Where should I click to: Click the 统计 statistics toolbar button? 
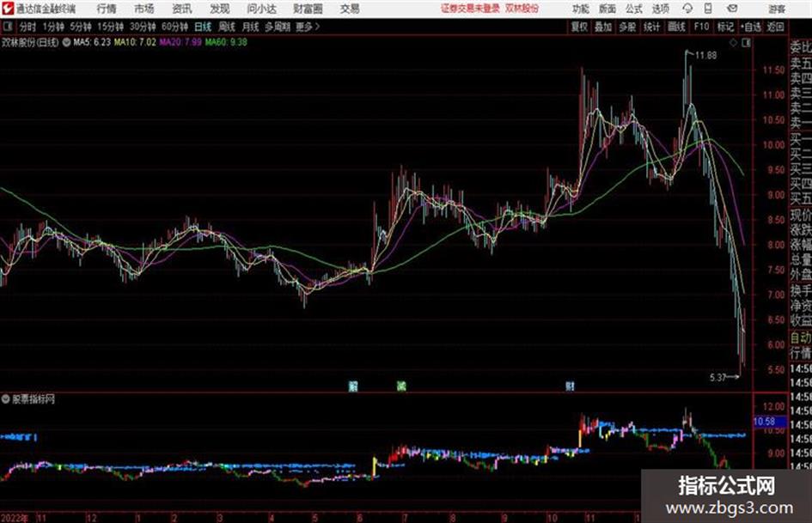click(x=651, y=27)
